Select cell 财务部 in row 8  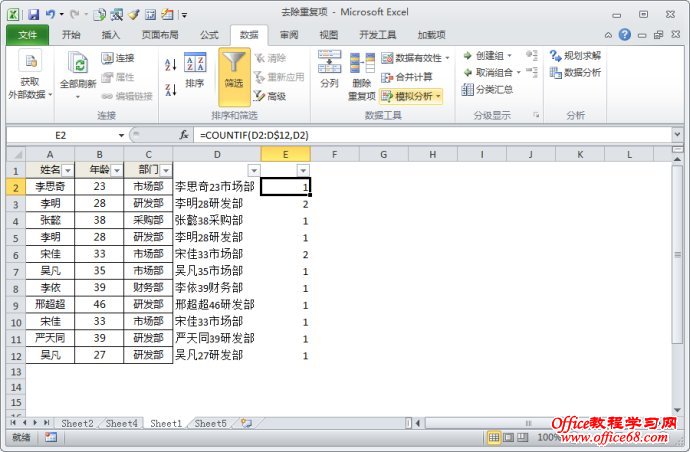pyautogui.click(x=148, y=288)
